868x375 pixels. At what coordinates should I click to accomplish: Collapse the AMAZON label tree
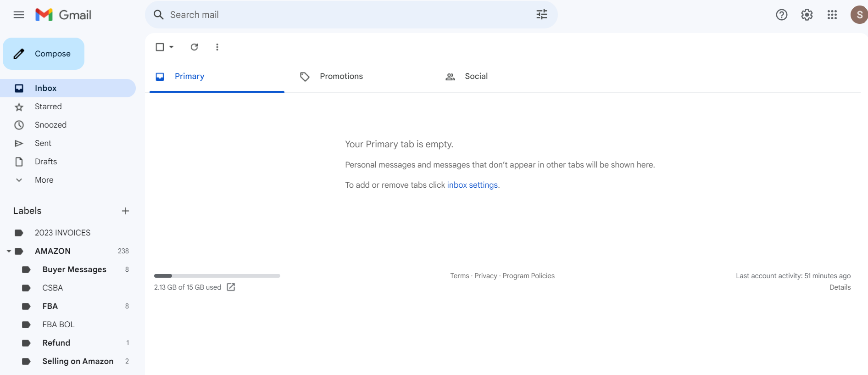(x=9, y=251)
